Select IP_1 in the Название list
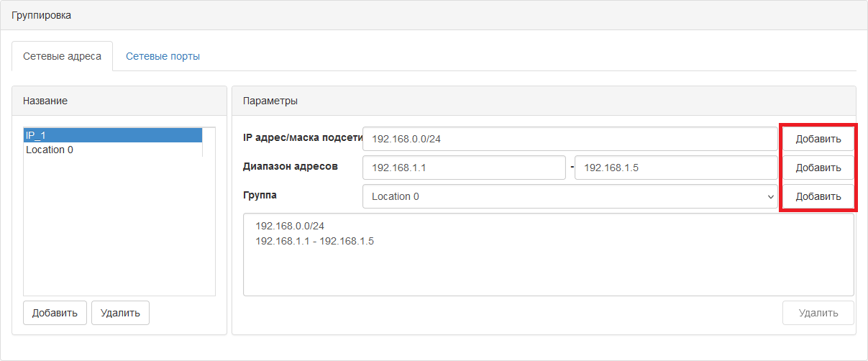The width and height of the screenshot is (868, 361). [x=113, y=135]
